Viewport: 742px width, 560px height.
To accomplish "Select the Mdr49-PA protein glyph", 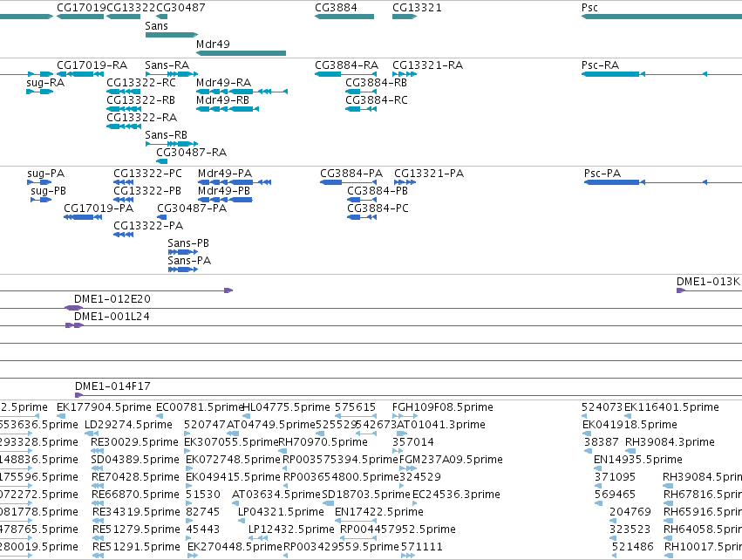I will coord(235,182).
